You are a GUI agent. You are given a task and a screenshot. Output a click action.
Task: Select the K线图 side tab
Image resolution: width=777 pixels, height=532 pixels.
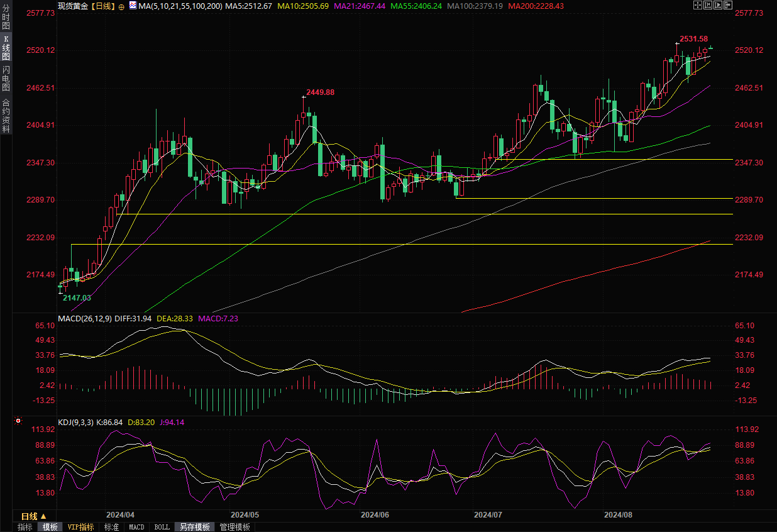(x=6, y=48)
